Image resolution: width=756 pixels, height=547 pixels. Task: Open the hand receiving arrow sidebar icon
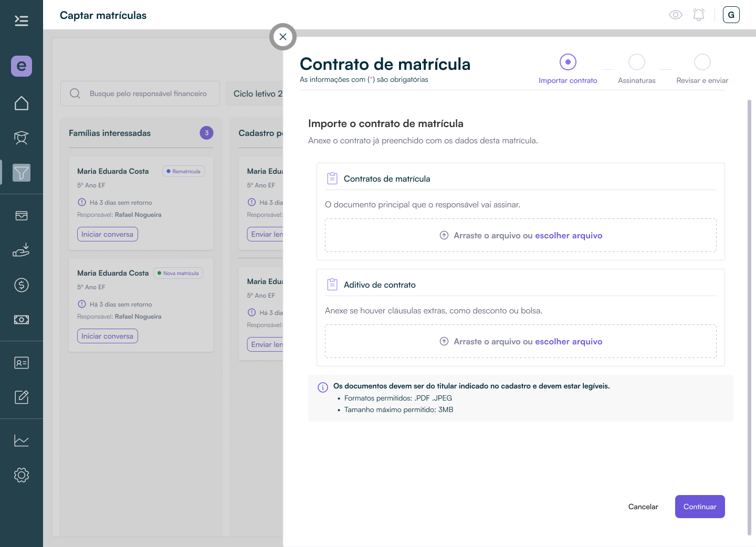[x=22, y=250]
